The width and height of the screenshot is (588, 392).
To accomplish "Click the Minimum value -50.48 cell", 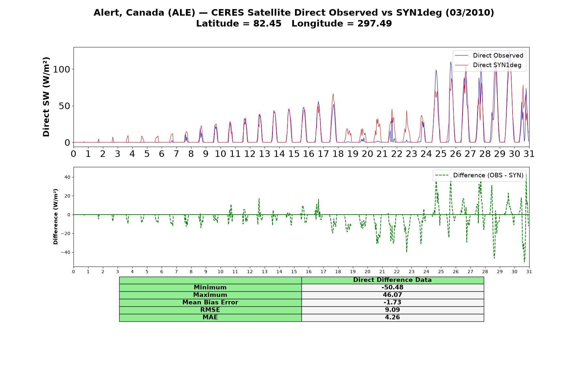I will (393, 287).
